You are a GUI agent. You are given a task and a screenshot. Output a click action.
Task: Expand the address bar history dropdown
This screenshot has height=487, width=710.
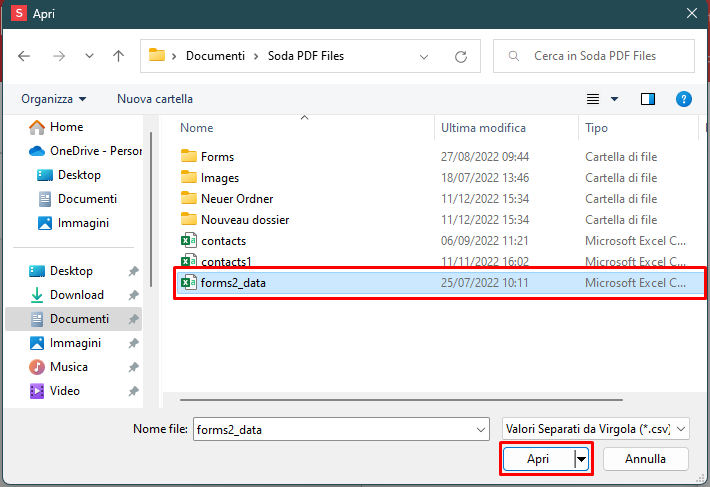[424, 57]
